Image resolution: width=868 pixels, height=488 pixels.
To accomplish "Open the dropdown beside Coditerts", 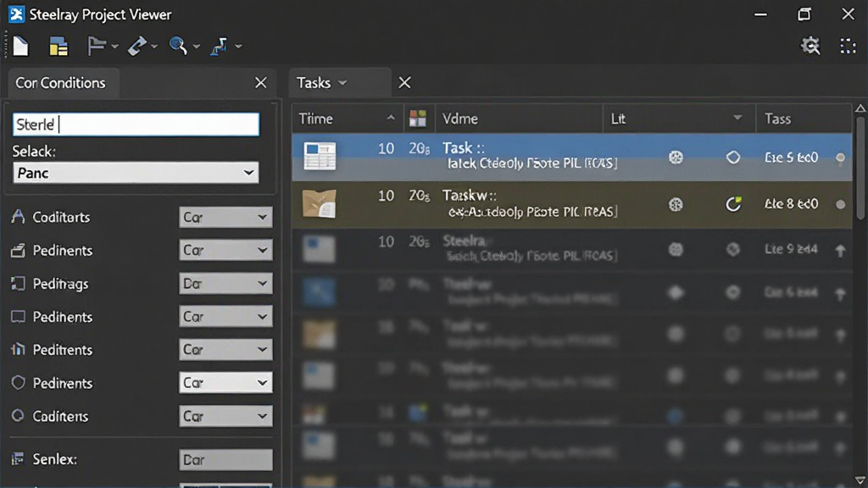I will (x=225, y=218).
